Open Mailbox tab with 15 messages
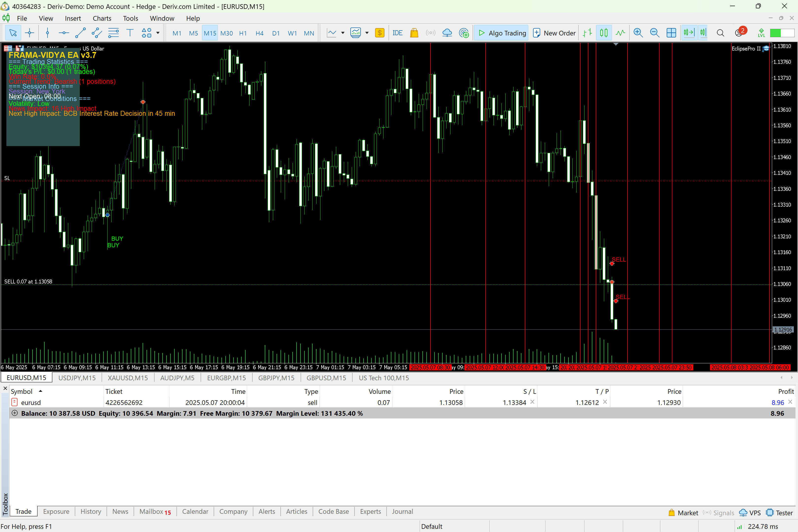This screenshot has height=532, width=798. [x=155, y=511]
